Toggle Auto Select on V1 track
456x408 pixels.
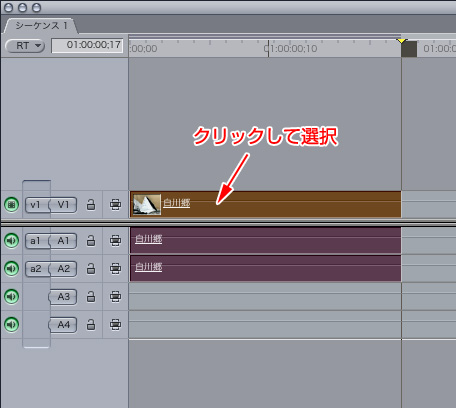(x=115, y=205)
